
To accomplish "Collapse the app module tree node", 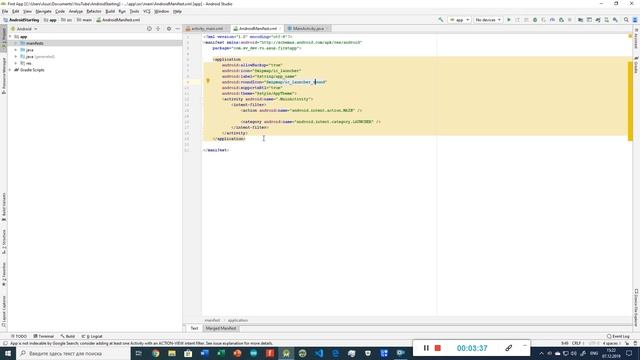I will pyautogui.click(x=10, y=36).
